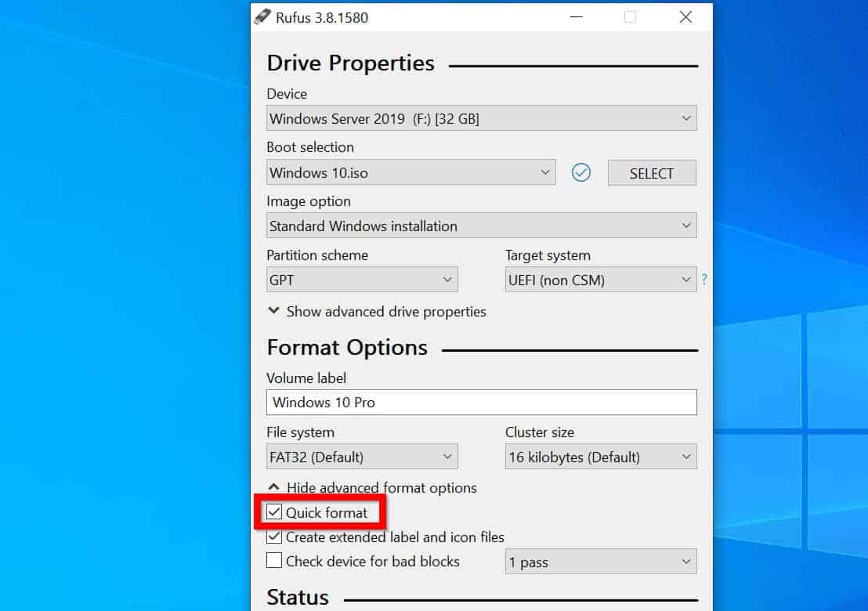
Task: Click the Cluster size label
Action: [x=539, y=432]
